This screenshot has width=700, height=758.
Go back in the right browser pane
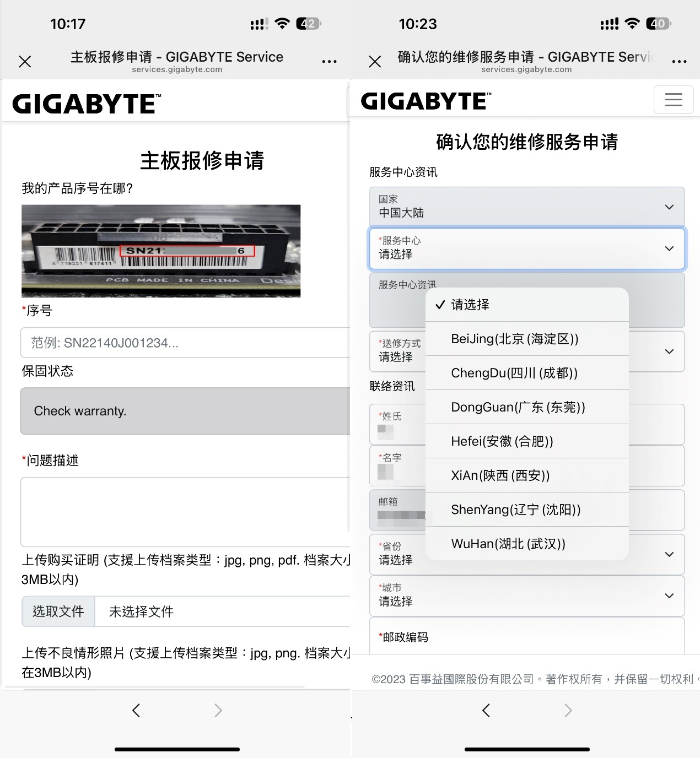pyautogui.click(x=486, y=710)
